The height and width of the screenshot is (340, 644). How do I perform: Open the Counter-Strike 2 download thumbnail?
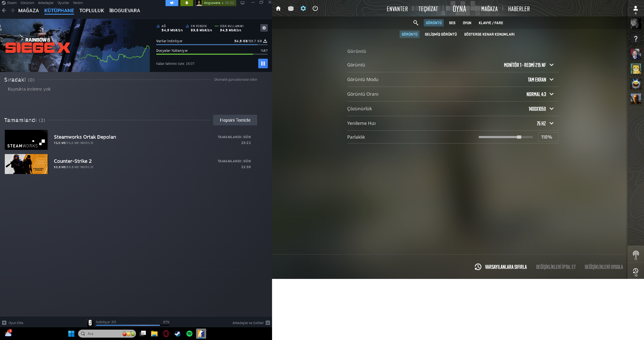(x=26, y=164)
